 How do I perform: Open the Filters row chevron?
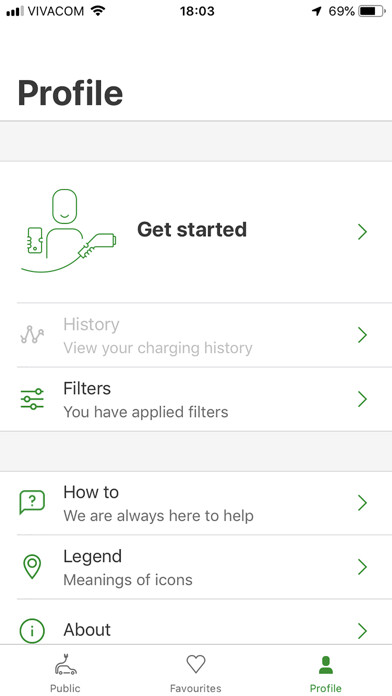tap(363, 399)
